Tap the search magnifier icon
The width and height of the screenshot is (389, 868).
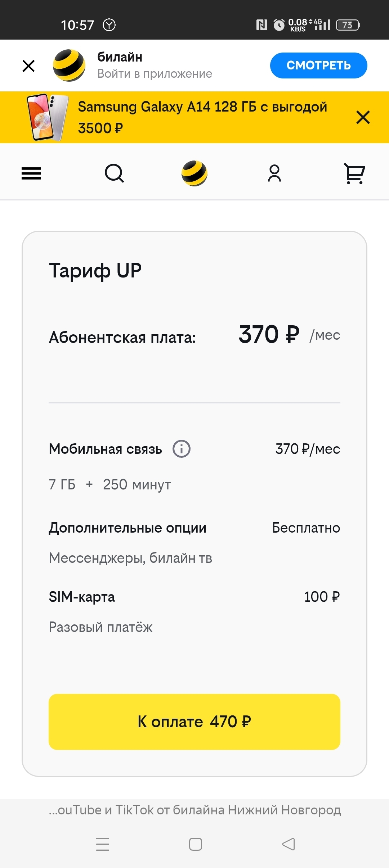click(114, 173)
